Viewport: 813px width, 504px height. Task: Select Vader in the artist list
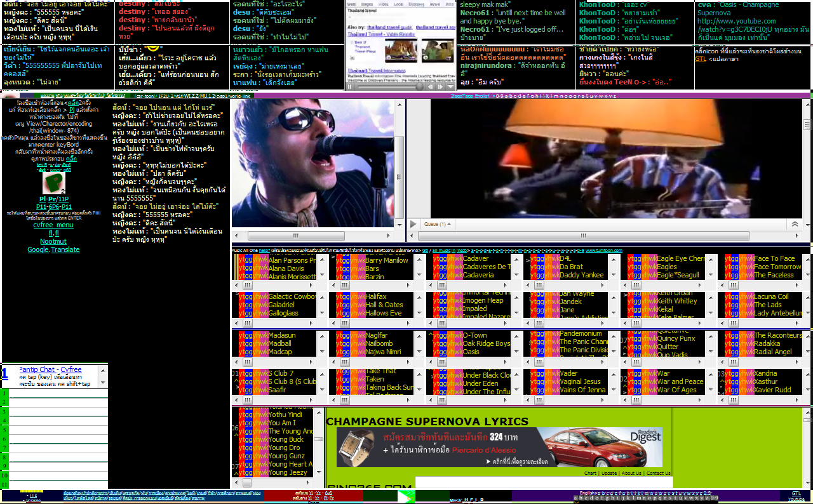569,373
